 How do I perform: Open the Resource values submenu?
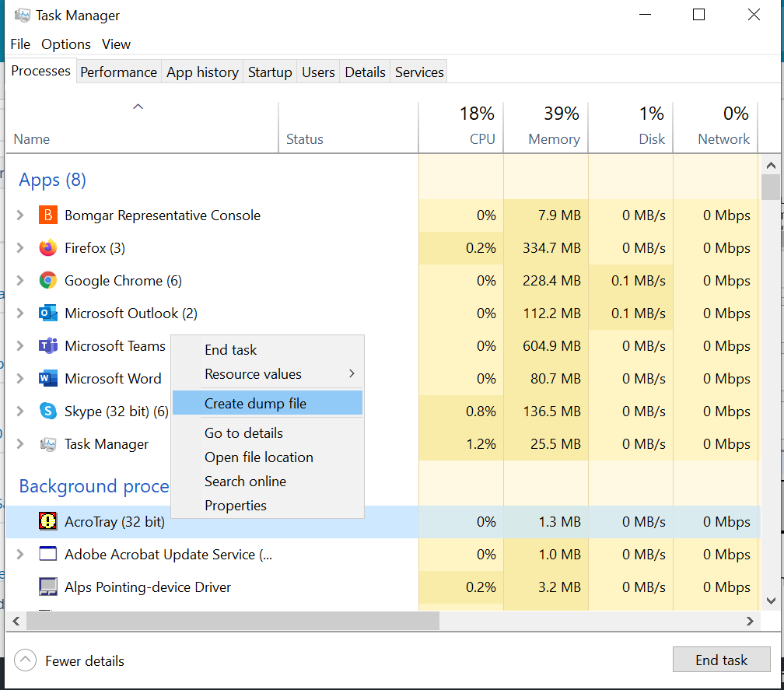coord(268,374)
